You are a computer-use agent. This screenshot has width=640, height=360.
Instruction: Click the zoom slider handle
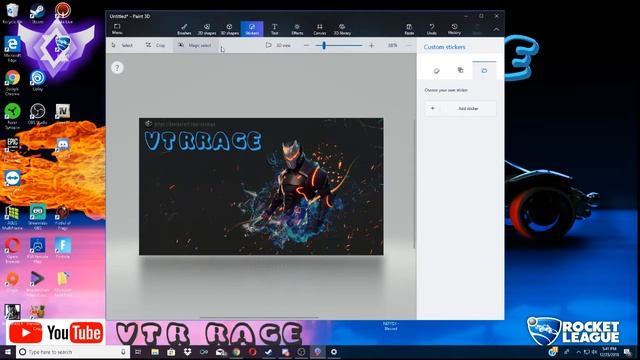[x=324, y=46]
